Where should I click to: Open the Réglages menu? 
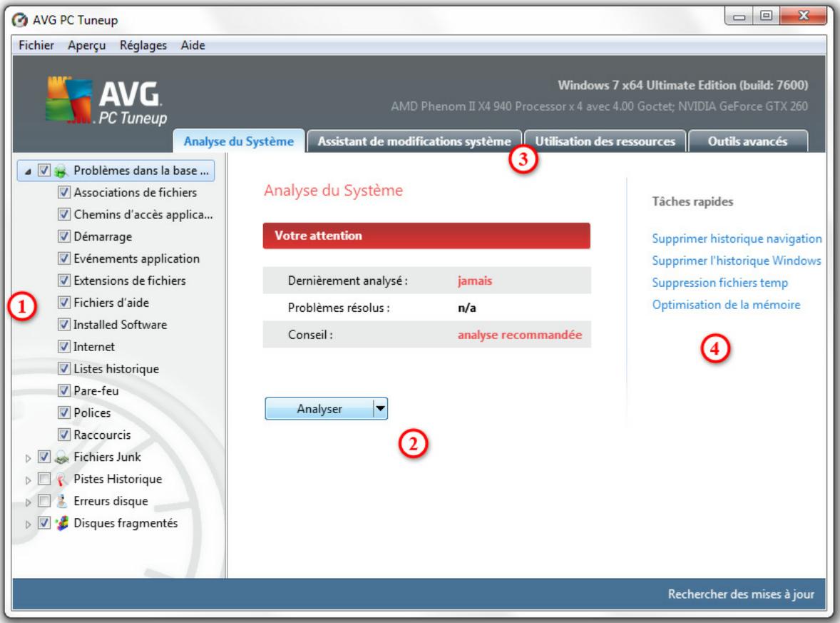[143, 45]
